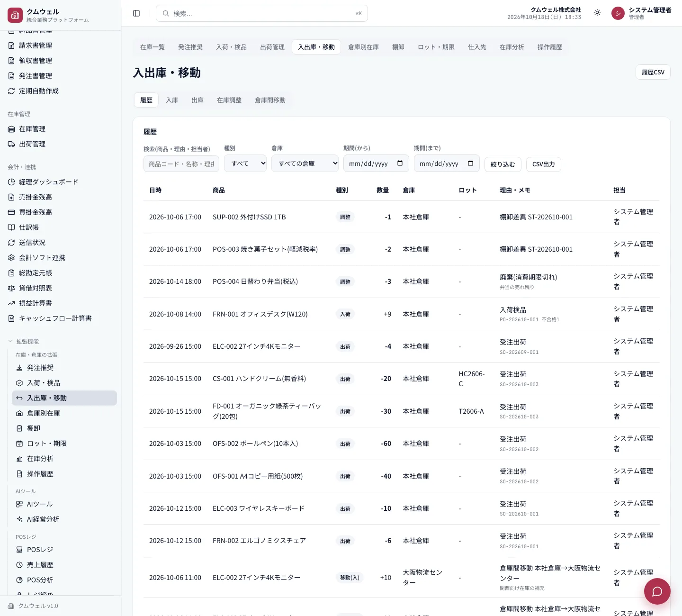The image size is (682, 616).
Task: Open calendar picker for 期間(から)
Action: coord(400,163)
